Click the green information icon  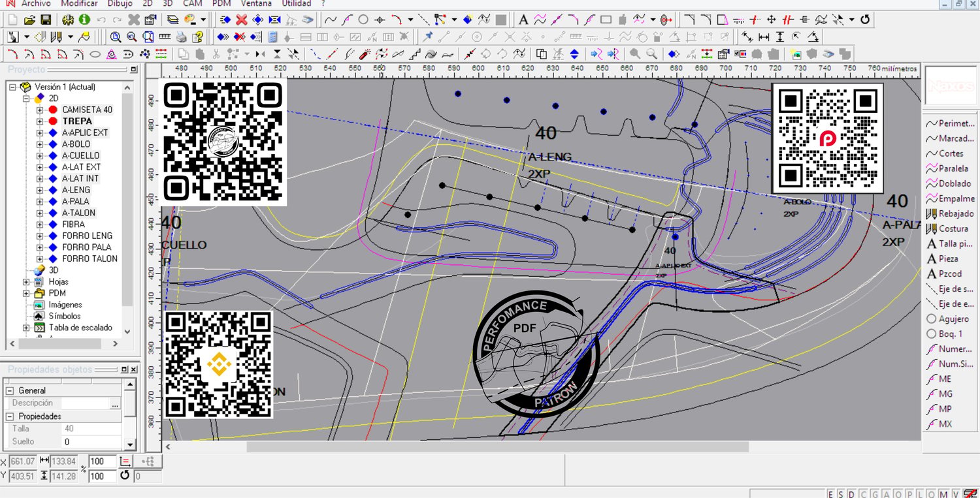pos(84,20)
